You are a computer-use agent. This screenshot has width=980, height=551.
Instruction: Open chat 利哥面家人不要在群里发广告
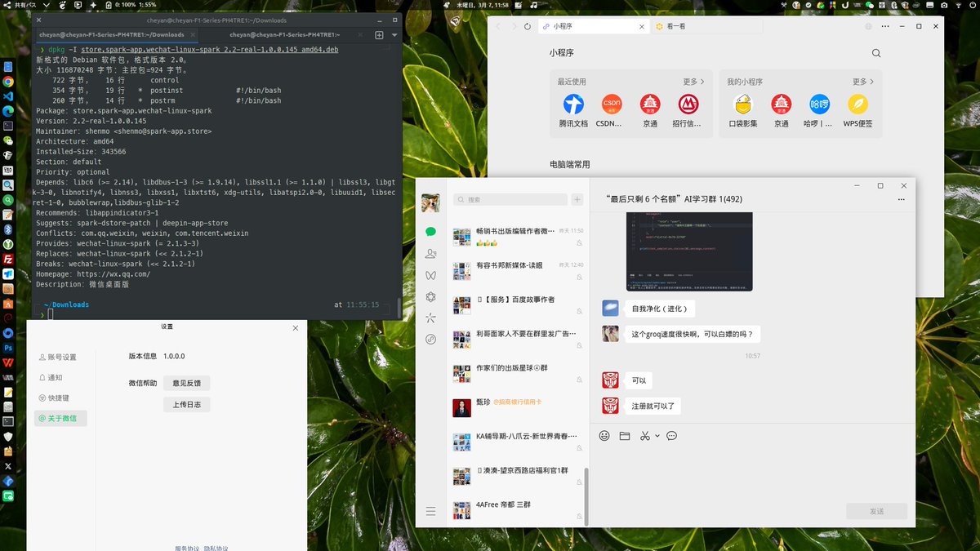(x=518, y=339)
